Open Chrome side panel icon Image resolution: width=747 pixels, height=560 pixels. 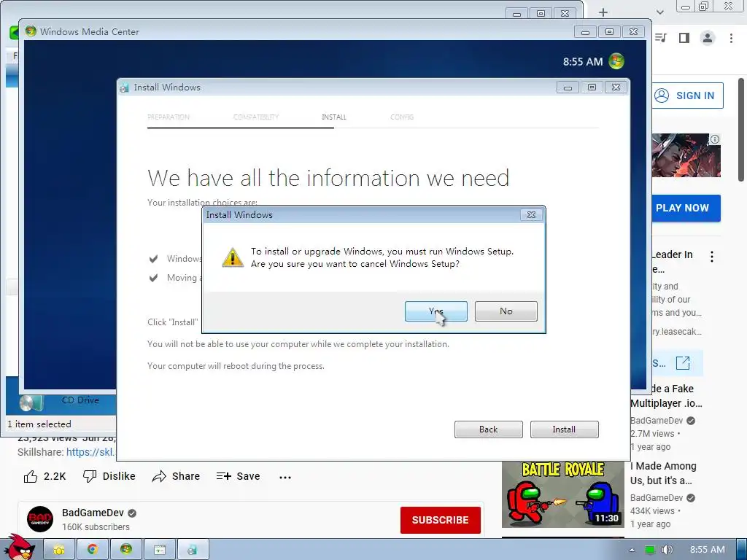click(684, 38)
